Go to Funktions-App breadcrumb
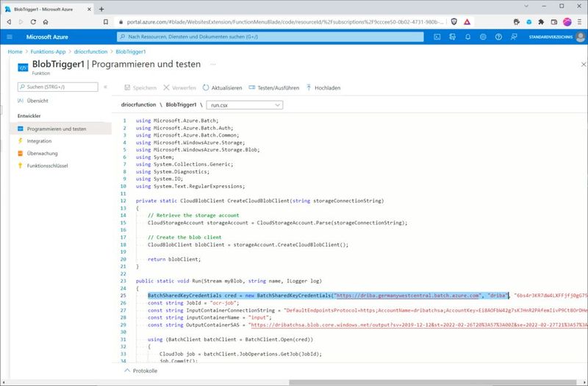Screen dimensions: 588x386 click(x=48, y=51)
